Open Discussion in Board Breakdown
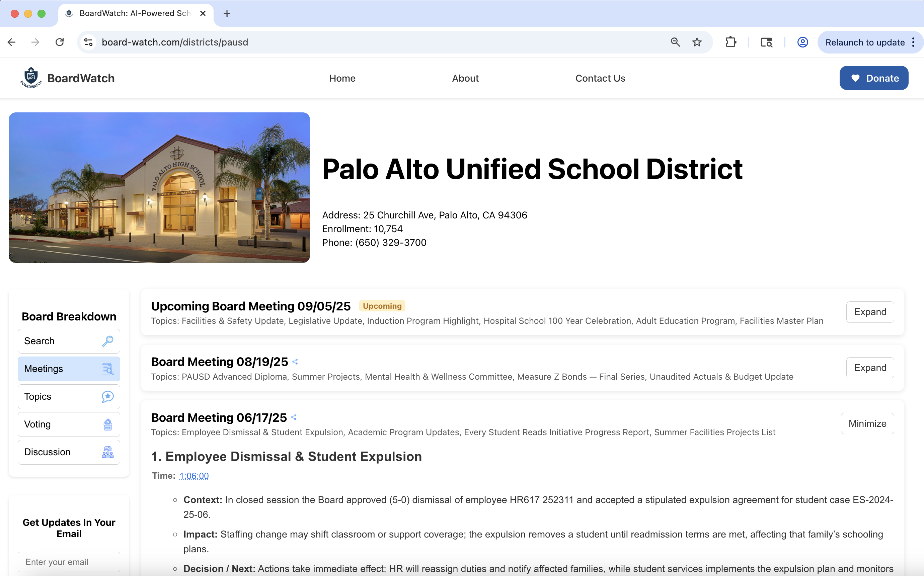The image size is (924, 576). pos(69,452)
